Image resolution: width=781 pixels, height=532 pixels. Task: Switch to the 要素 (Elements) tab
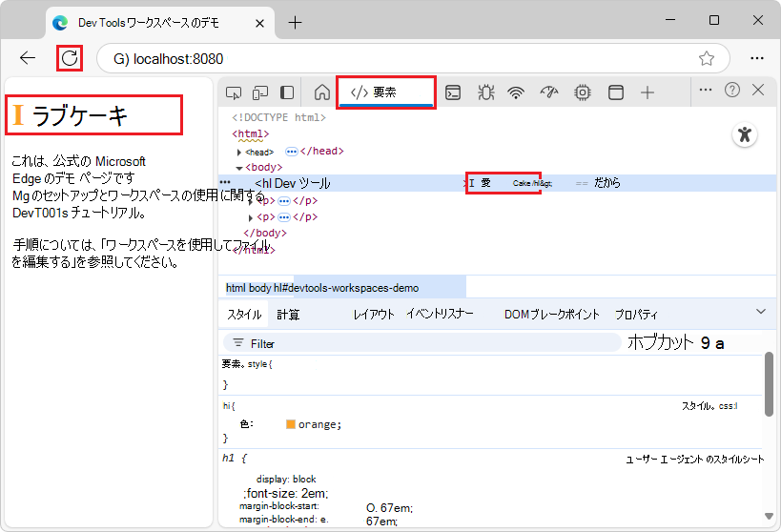(385, 92)
